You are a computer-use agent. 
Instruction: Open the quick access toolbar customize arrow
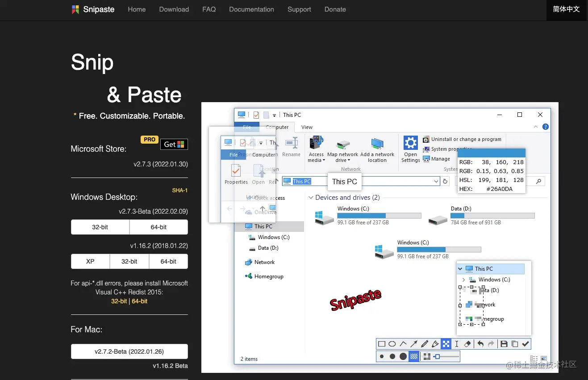coord(274,115)
